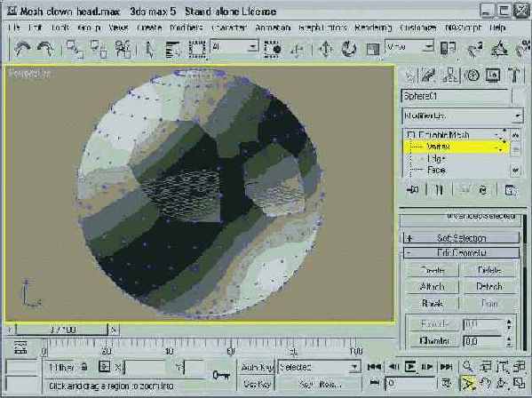Screen dimensions: 532x398
Task: Open the Views menu
Action: (x=119, y=28)
